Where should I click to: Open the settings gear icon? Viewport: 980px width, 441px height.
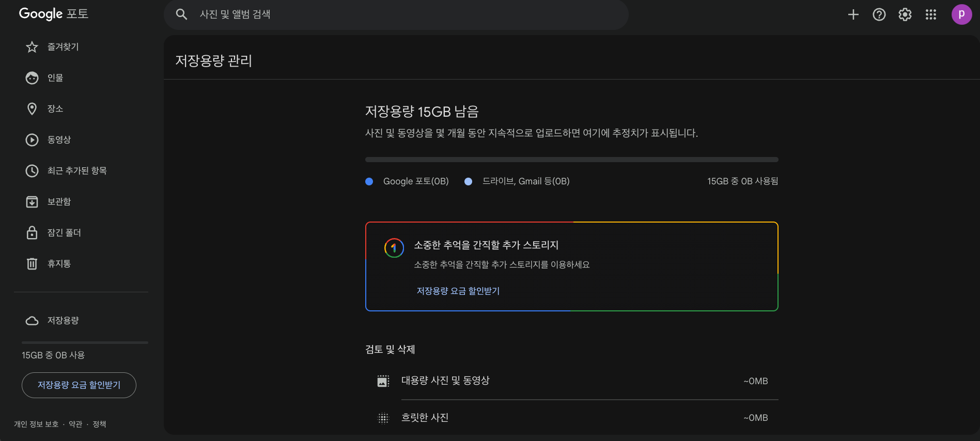pyautogui.click(x=905, y=14)
